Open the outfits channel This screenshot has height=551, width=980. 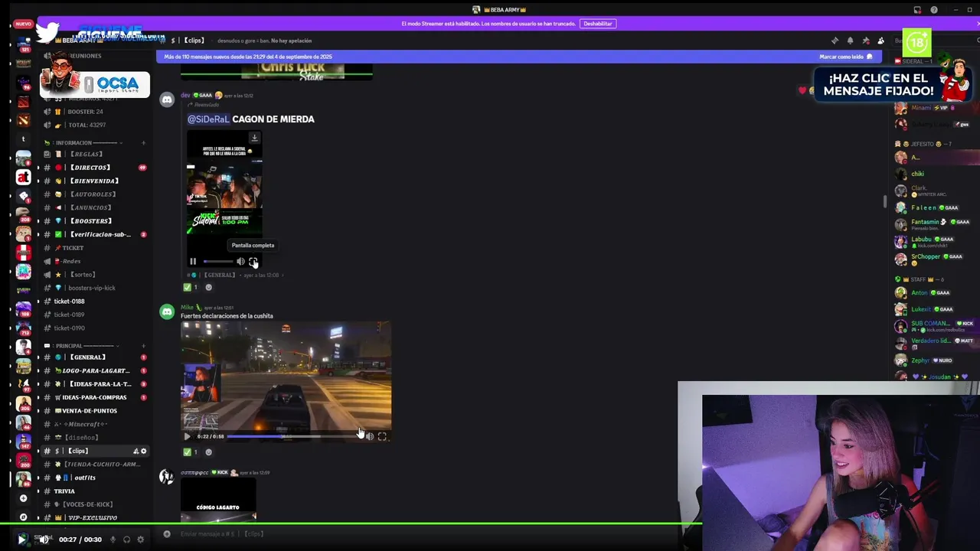point(95,478)
